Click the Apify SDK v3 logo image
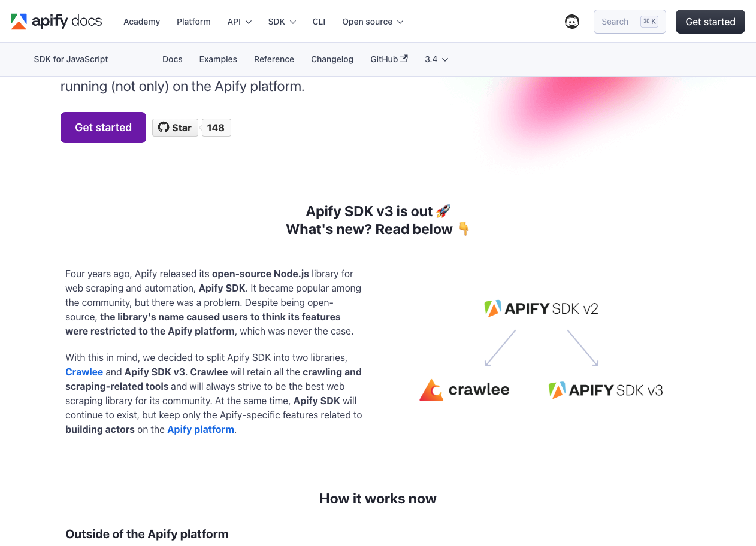The image size is (756, 546). 606,390
